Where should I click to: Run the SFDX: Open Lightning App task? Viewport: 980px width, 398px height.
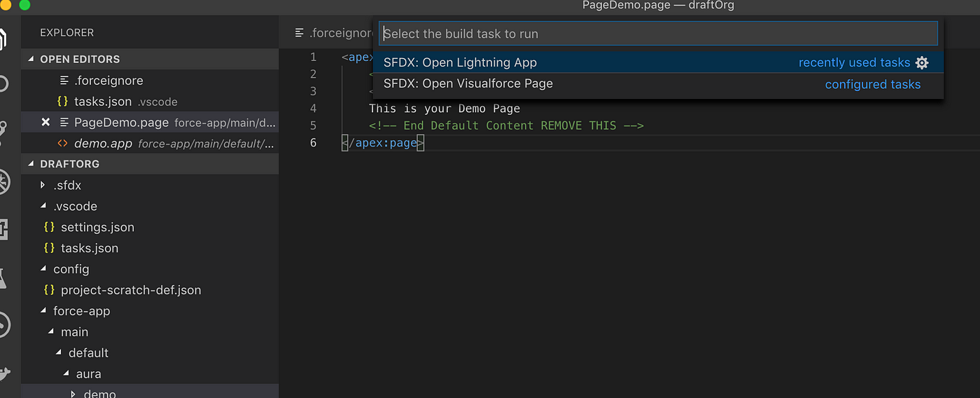pyautogui.click(x=658, y=62)
